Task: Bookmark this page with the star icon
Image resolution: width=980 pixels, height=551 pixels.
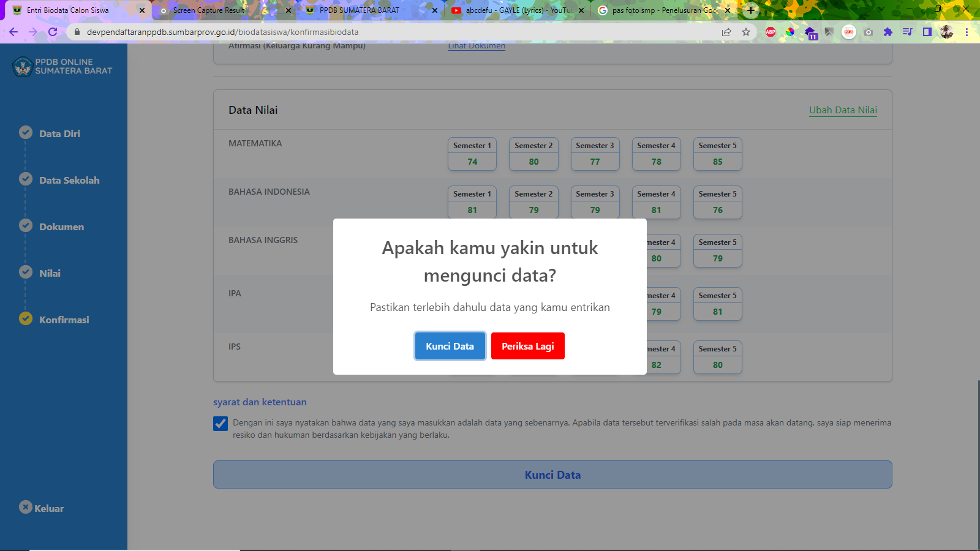Action: 746,32
